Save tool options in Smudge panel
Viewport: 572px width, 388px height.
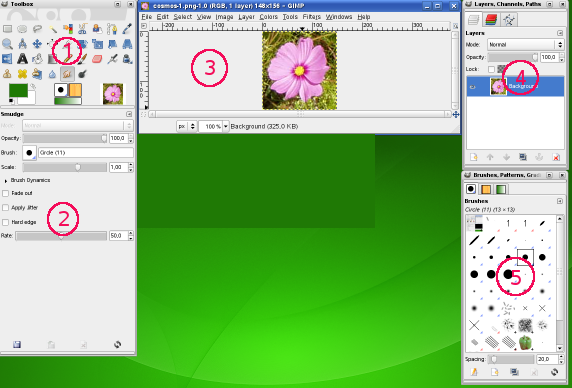point(17,345)
